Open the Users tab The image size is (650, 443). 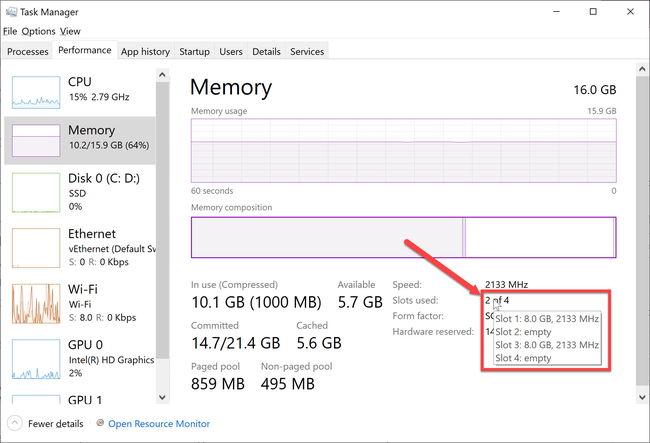point(231,52)
